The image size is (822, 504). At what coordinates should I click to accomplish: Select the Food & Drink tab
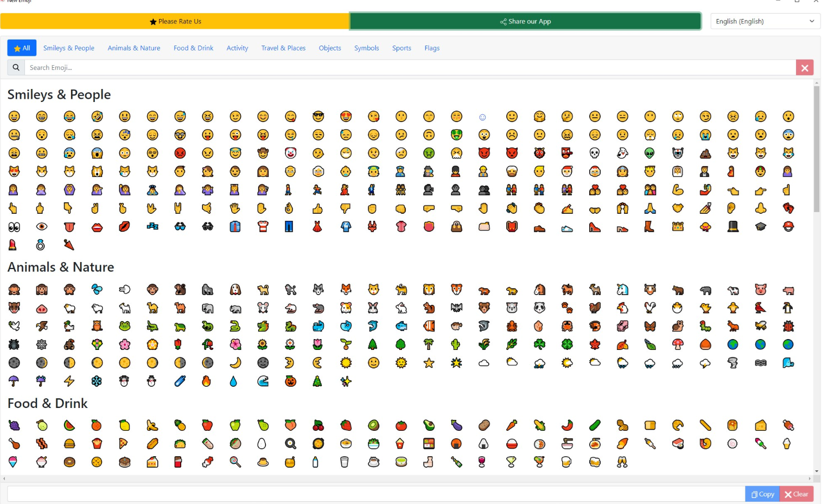193,48
